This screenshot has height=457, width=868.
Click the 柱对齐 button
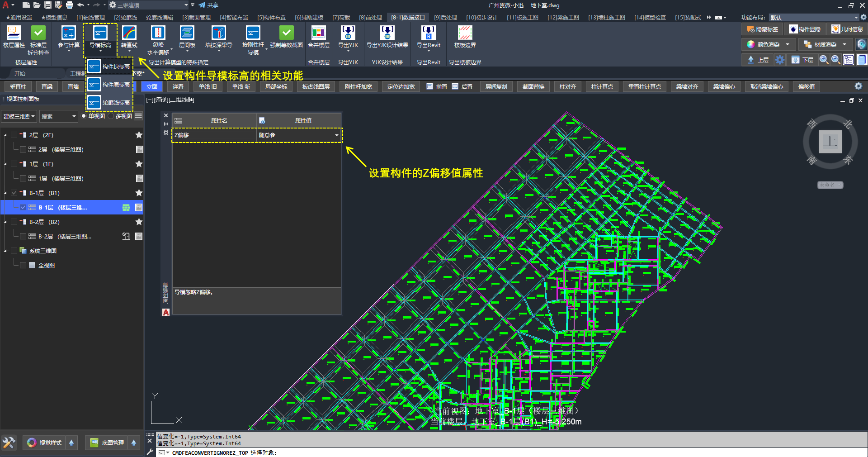tap(567, 86)
